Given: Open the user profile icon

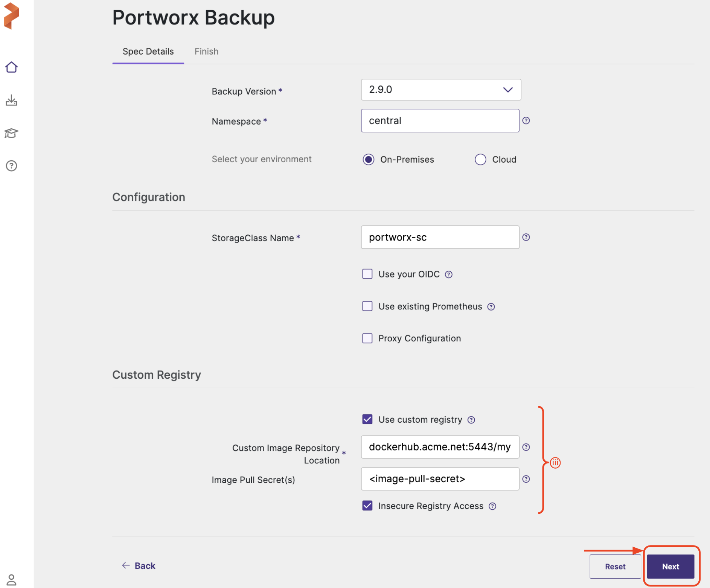Looking at the screenshot, I should (11, 580).
